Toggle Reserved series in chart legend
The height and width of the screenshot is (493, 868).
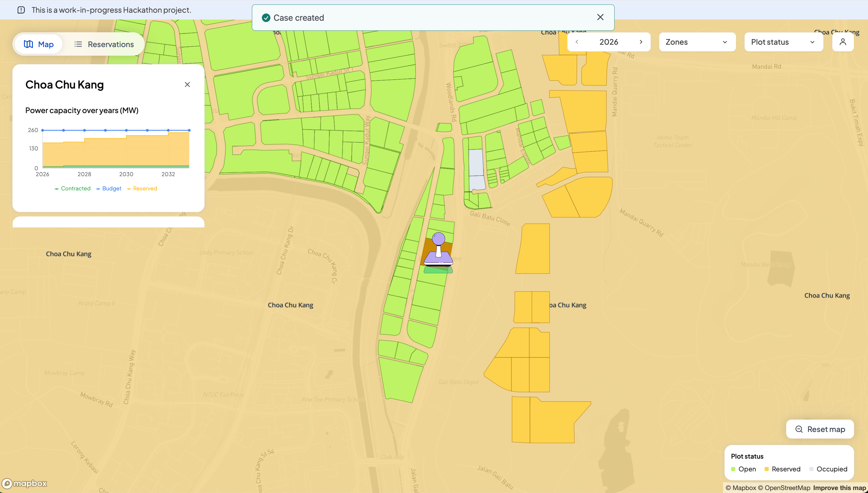tap(142, 189)
